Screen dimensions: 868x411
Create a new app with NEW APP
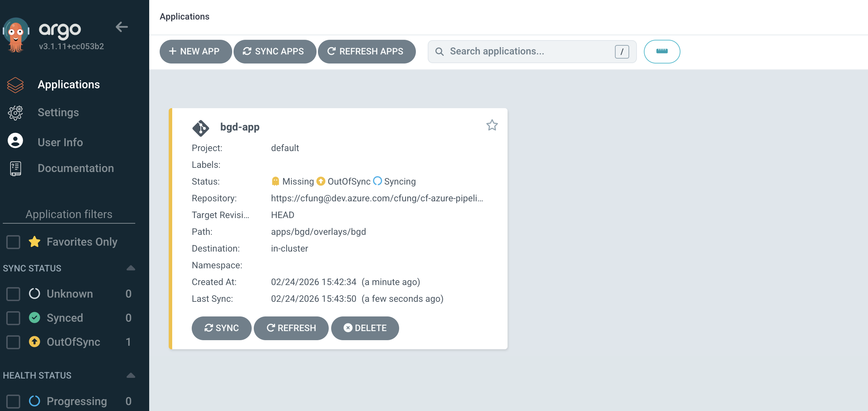point(196,51)
